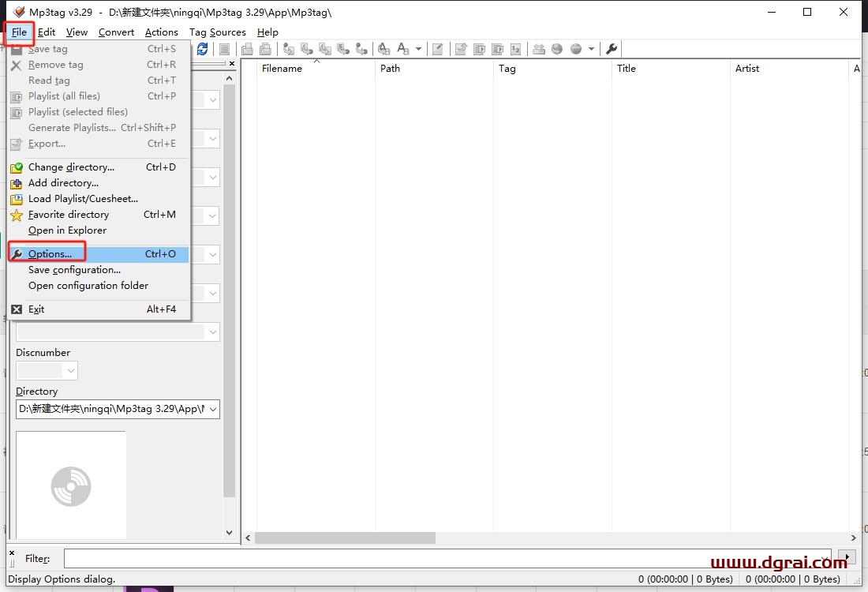Select Load Playlist/Cuesheet... menu entry
868x592 pixels.
(x=99, y=199)
